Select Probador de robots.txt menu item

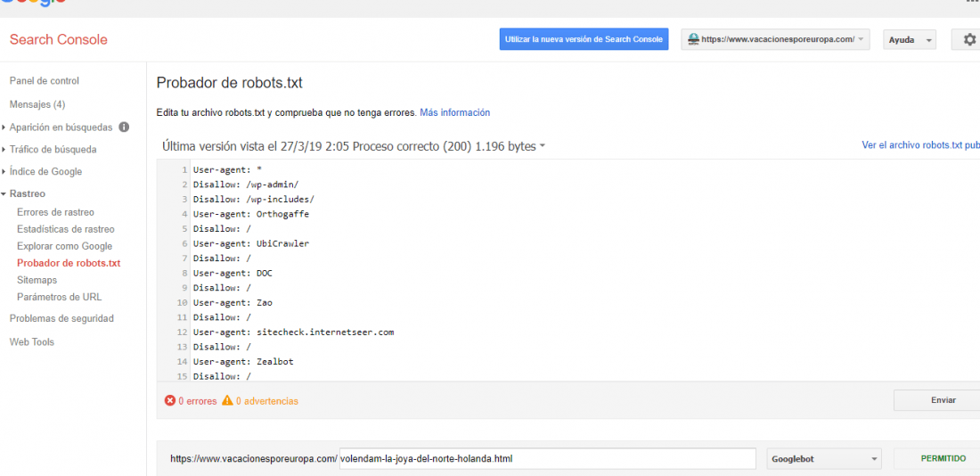(x=69, y=263)
